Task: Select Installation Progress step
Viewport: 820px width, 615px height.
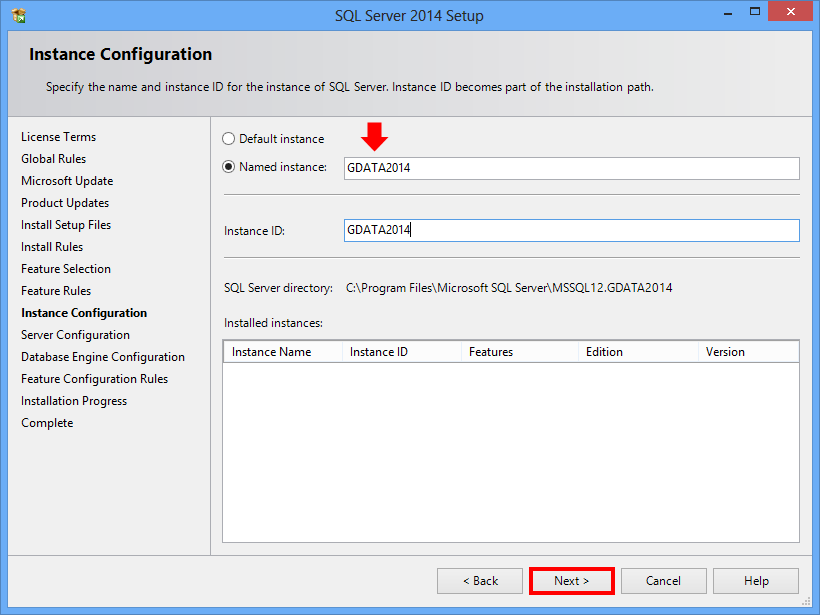Action: tap(74, 401)
